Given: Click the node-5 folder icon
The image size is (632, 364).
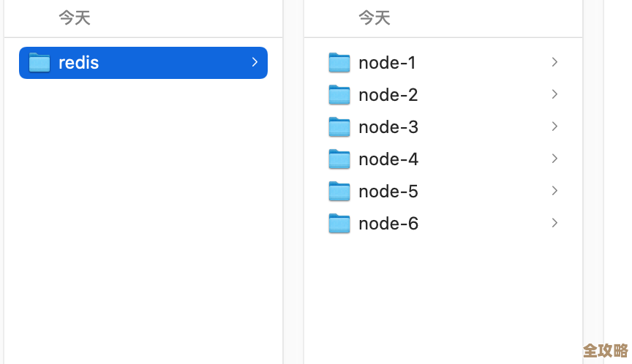Looking at the screenshot, I should [339, 192].
